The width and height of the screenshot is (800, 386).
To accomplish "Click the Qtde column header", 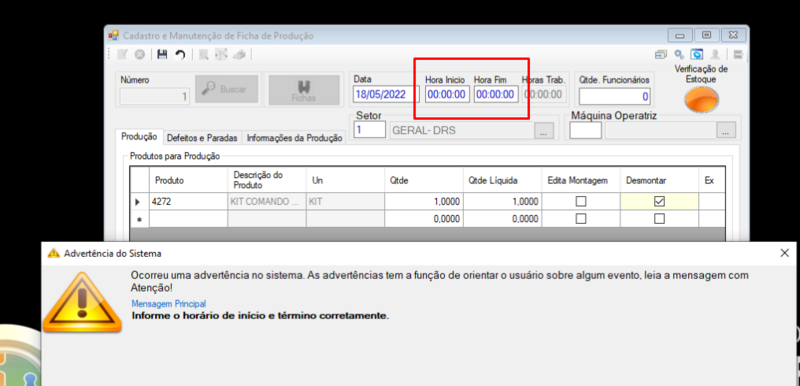I will pos(423,181).
